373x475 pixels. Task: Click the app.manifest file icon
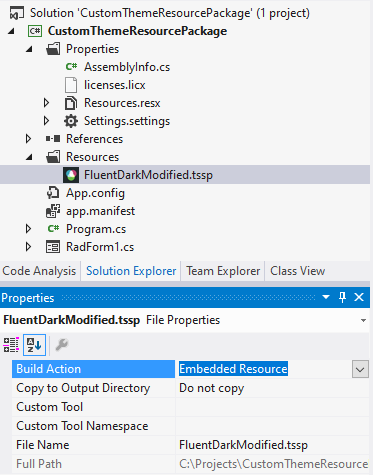tap(53, 211)
